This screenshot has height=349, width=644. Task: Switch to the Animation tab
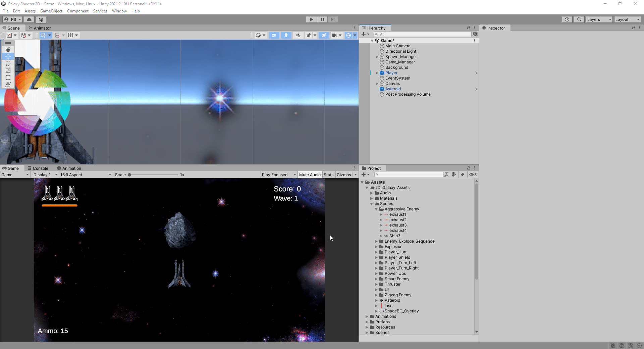click(x=69, y=168)
